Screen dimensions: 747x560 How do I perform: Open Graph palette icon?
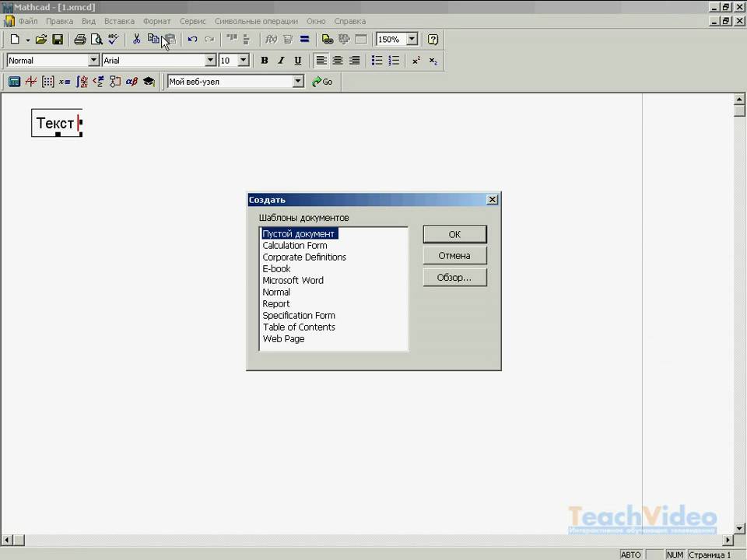pyautogui.click(x=31, y=82)
